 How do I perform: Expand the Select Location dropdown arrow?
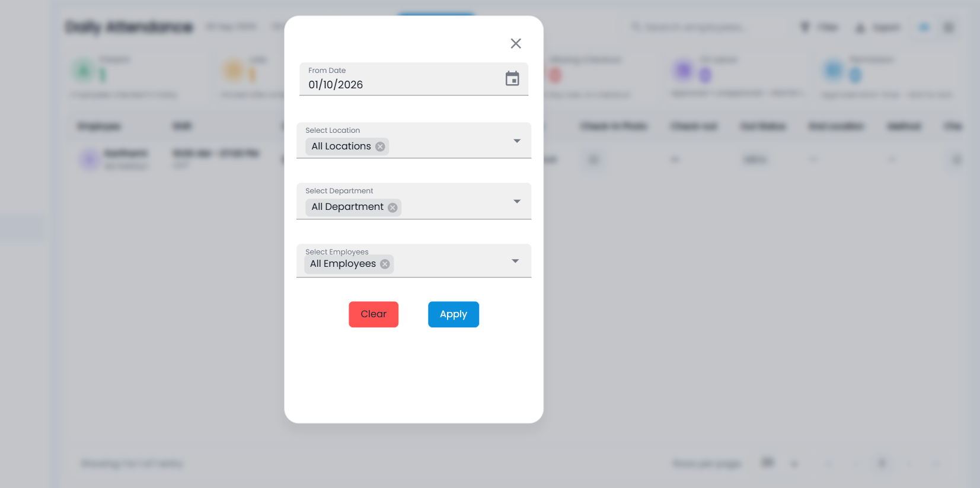(x=517, y=141)
